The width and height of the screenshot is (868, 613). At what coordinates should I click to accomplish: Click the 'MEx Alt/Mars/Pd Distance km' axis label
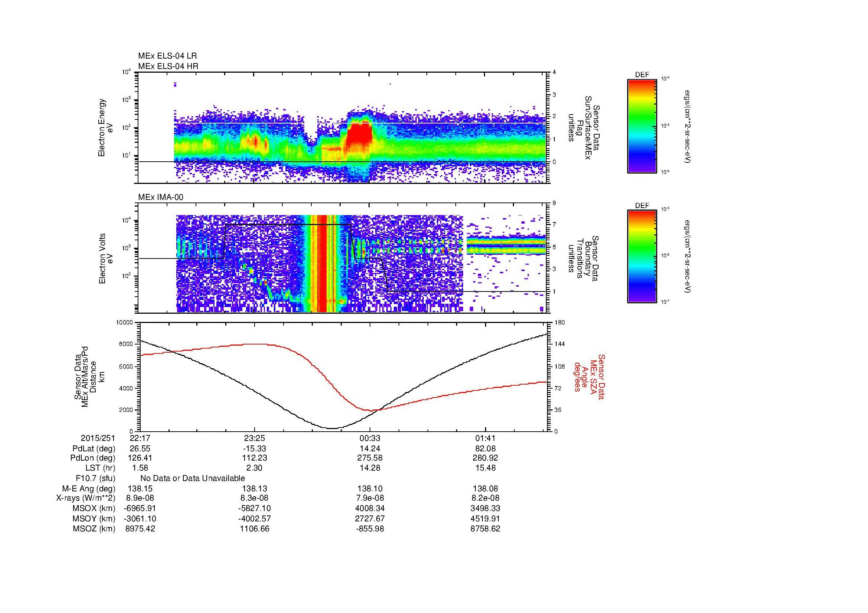[x=89, y=376]
